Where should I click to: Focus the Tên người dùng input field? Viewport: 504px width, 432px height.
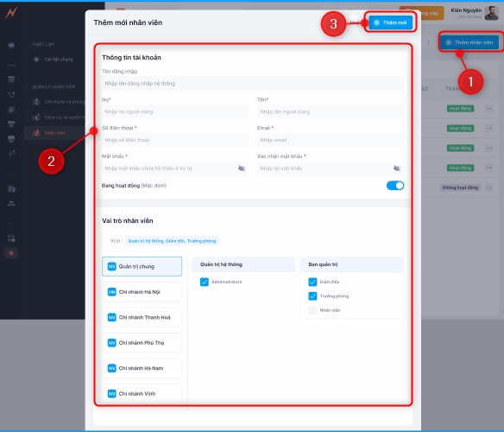coord(331,112)
